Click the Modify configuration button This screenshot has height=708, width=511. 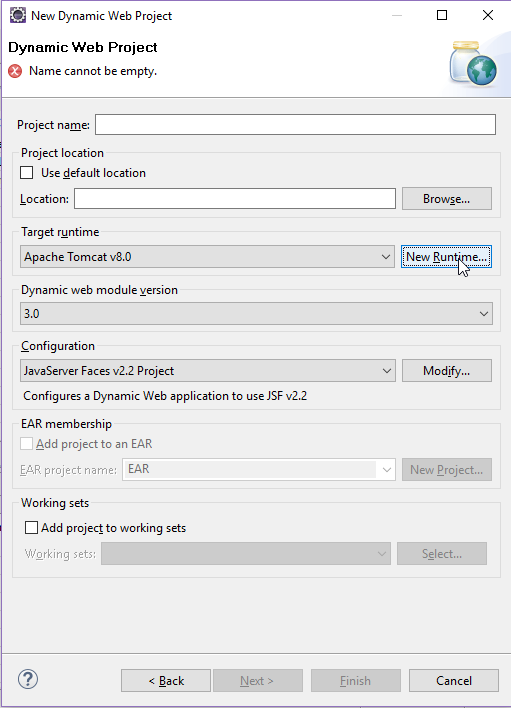[x=447, y=371]
